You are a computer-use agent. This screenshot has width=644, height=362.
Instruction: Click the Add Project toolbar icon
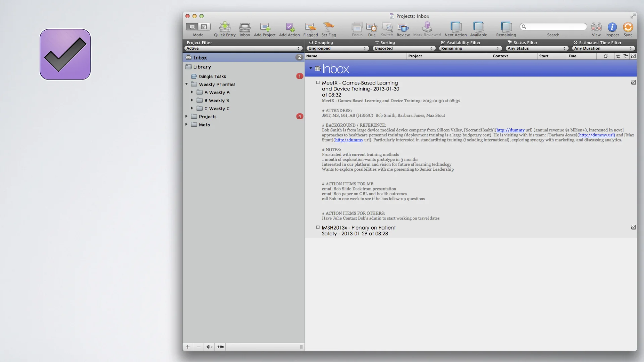265,27
